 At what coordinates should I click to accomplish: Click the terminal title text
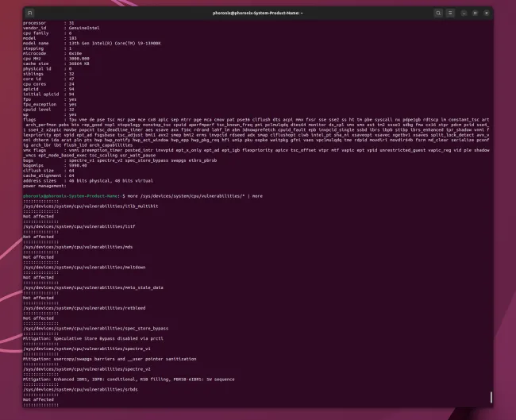[x=258, y=13]
